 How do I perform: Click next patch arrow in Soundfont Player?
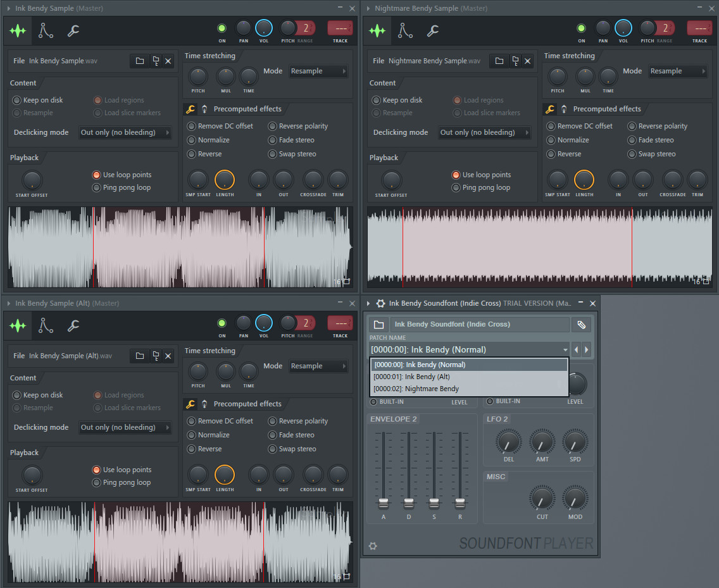586,349
